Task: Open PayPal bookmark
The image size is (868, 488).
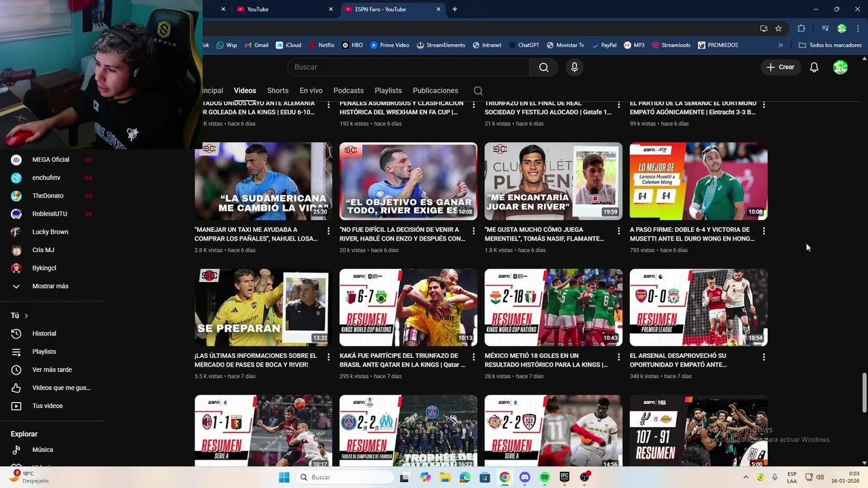Action: coord(604,45)
